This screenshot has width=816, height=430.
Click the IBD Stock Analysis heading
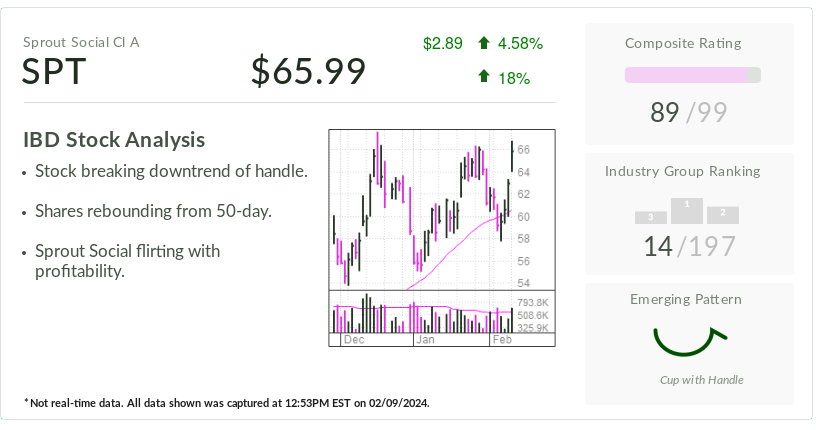114,140
